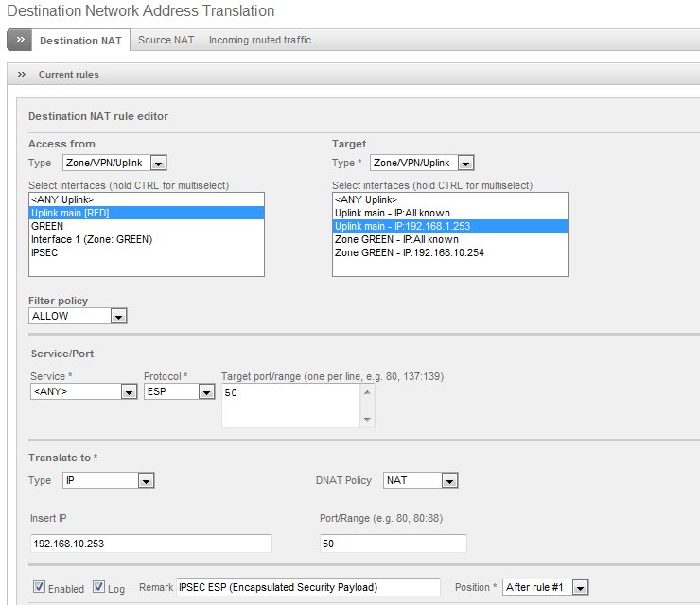Screen dimensions: 700x605
Task: Click the down arrow of target port scrollbar
Action: (368, 421)
